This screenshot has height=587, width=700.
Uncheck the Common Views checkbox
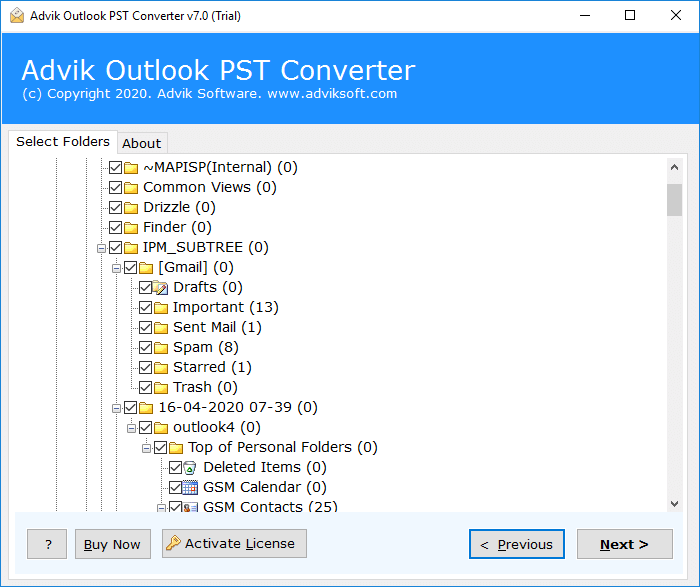pos(116,188)
